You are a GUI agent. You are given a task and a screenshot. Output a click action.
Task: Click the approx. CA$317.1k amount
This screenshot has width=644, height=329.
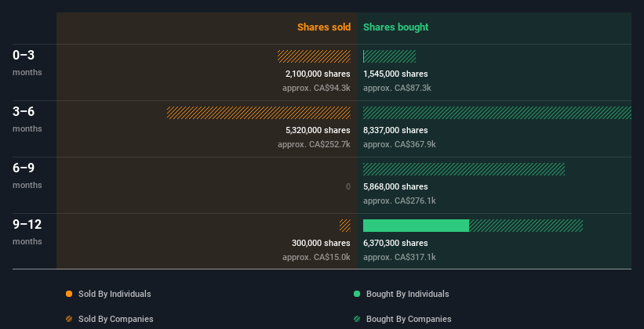[399, 257]
